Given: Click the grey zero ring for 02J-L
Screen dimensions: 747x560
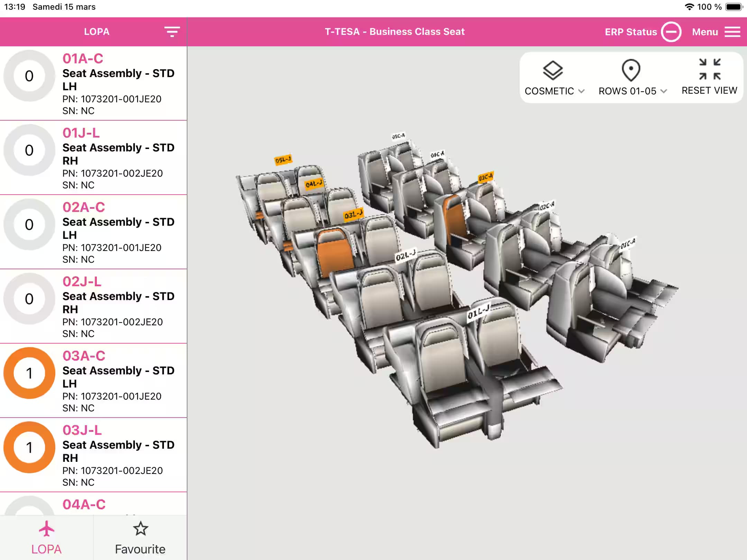Looking at the screenshot, I should [29, 299].
